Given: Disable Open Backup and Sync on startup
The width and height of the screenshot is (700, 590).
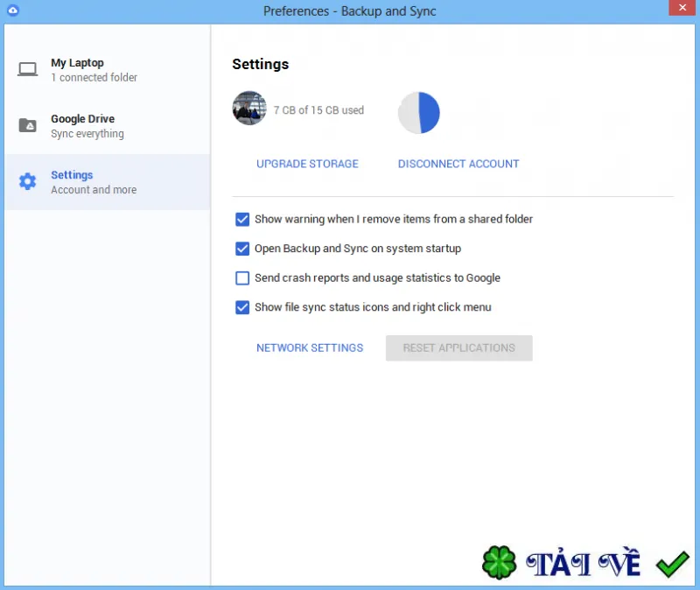Looking at the screenshot, I should tap(242, 249).
